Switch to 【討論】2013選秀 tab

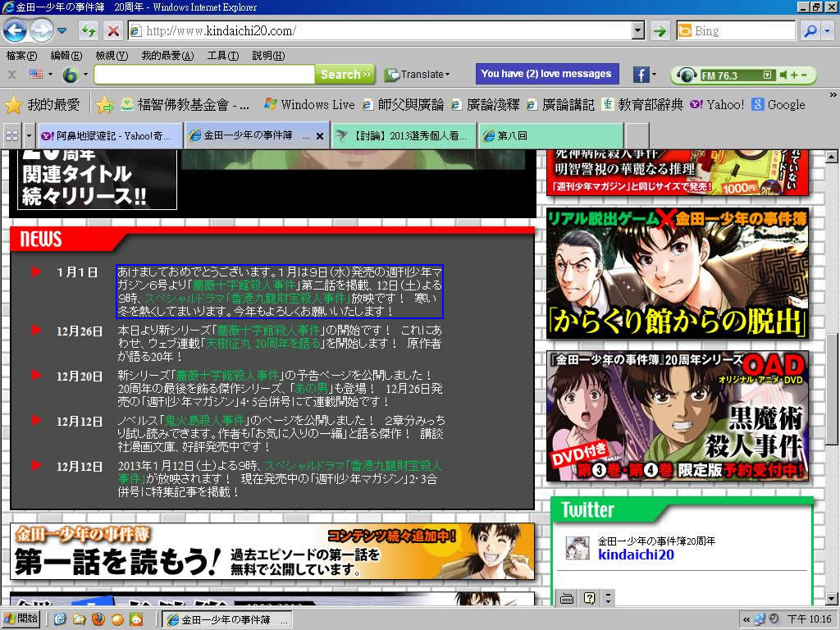pyautogui.click(x=404, y=136)
